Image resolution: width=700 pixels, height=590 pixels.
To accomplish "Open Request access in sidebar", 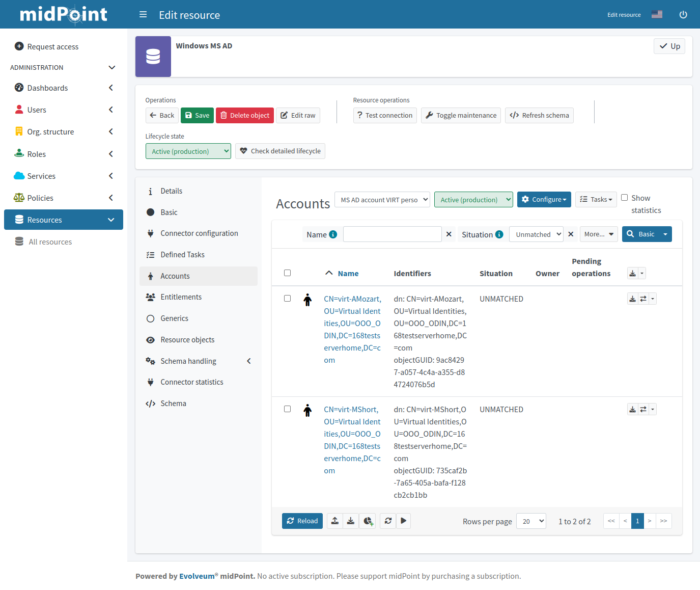I will tap(64, 46).
